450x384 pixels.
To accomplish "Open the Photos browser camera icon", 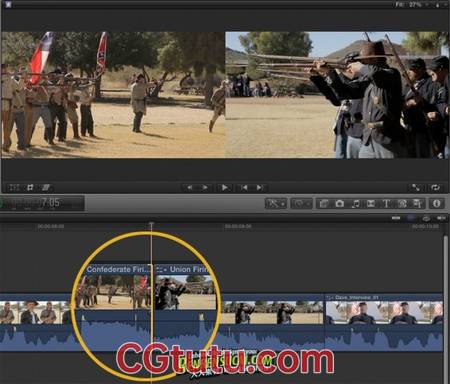I will [x=340, y=203].
